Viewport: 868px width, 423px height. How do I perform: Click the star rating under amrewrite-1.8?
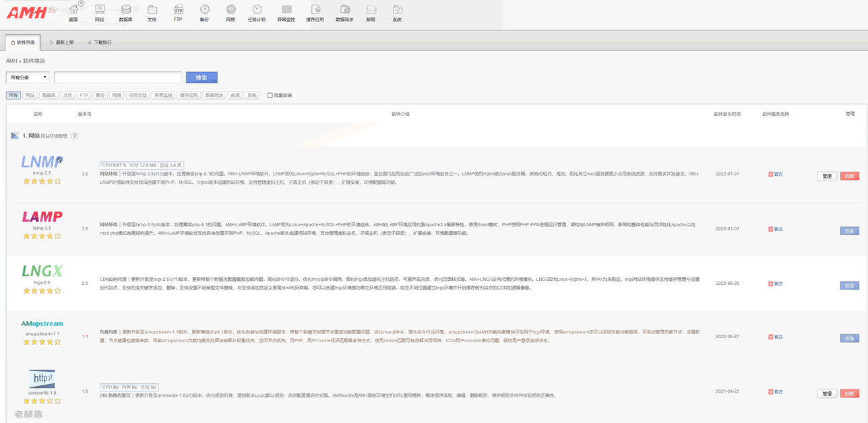point(42,401)
